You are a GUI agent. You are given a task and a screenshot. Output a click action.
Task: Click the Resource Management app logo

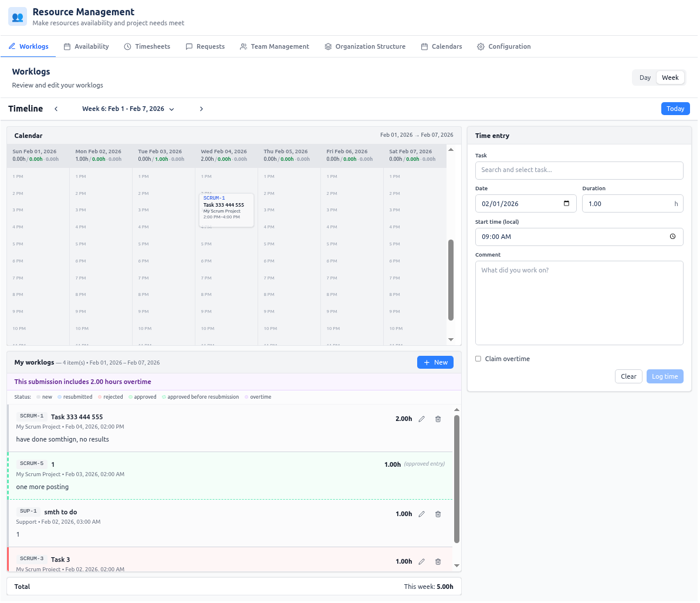tap(16, 16)
